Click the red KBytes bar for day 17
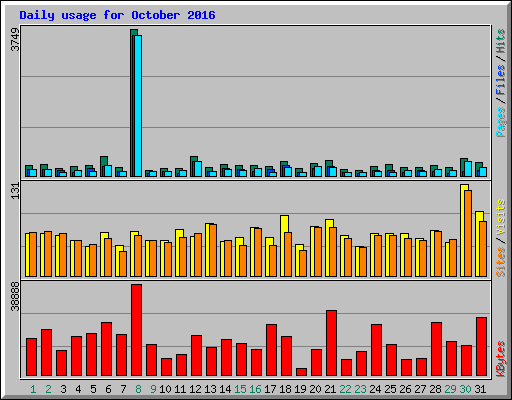 coord(271,350)
